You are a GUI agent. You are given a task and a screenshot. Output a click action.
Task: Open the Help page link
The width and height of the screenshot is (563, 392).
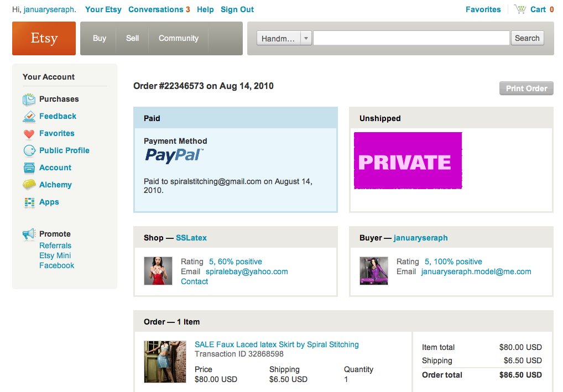pos(205,9)
